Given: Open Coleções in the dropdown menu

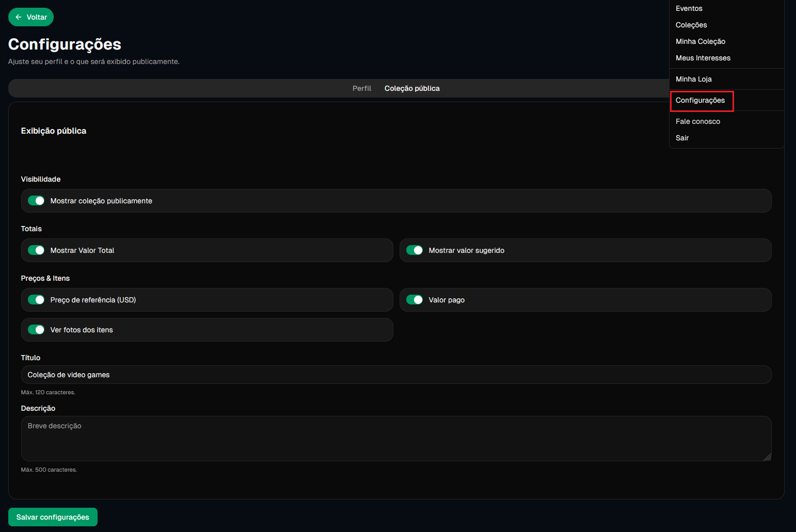Looking at the screenshot, I should click(691, 25).
